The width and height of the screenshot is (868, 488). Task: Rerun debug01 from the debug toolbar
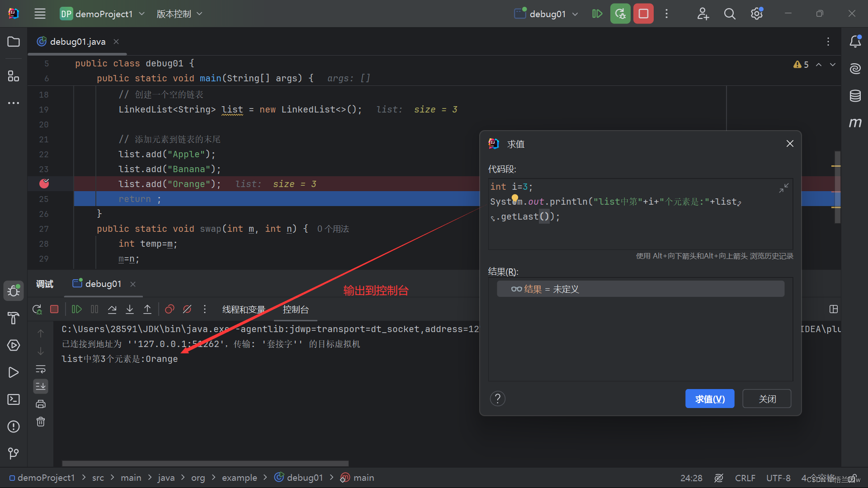tap(37, 309)
